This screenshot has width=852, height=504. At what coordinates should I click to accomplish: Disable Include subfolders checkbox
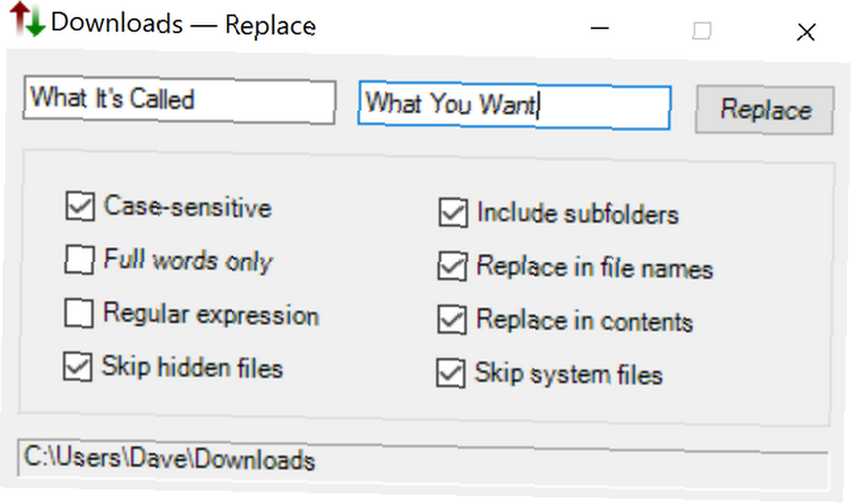453,212
